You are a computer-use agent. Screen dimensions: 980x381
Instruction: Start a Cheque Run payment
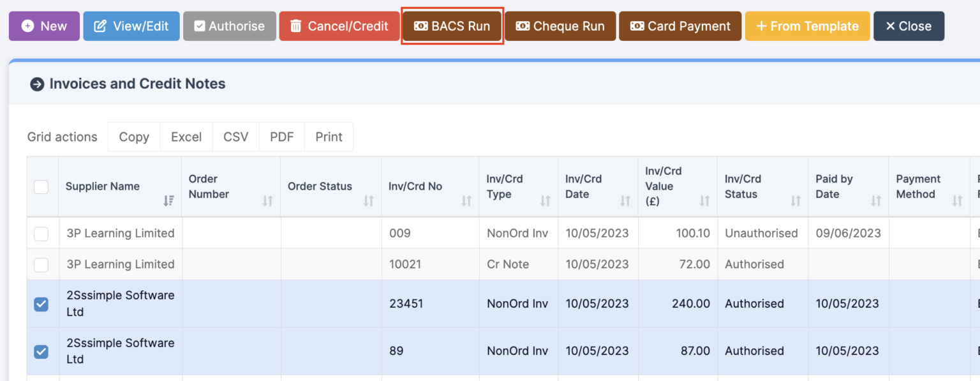[560, 26]
